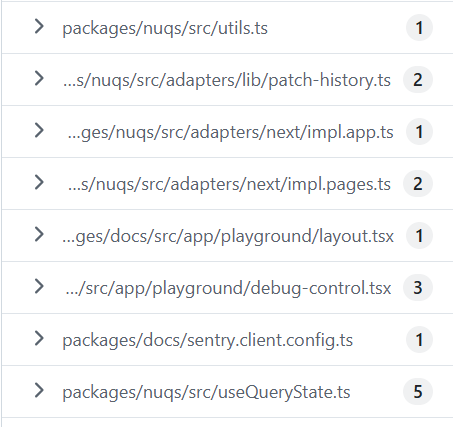
Task: Click count badge 1 on the utils.ts row
Action: pyautogui.click(x=419, y=28)
